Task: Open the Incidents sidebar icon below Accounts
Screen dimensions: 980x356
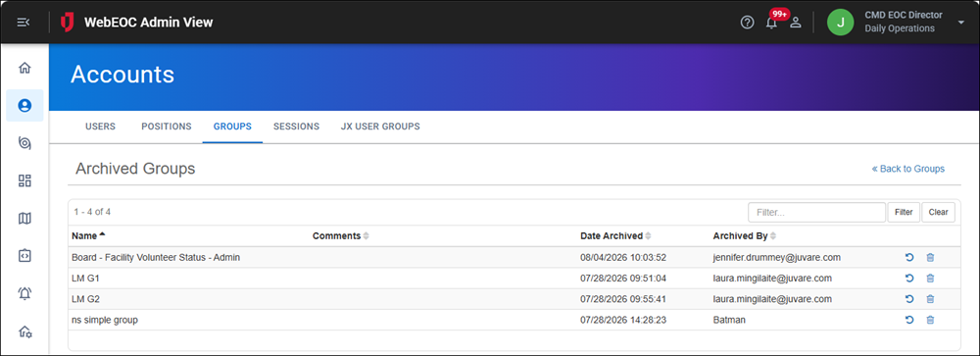Action: 24,143
